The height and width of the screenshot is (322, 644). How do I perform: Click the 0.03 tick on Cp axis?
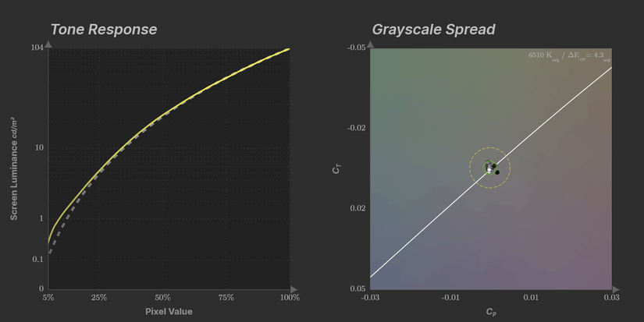pyautogui.click(x=611, y=297)
